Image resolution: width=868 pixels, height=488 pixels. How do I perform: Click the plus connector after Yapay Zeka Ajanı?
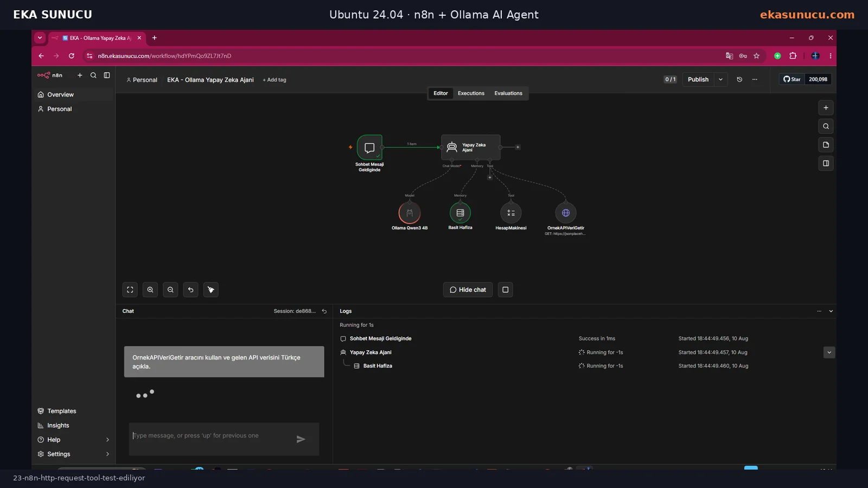518,147
